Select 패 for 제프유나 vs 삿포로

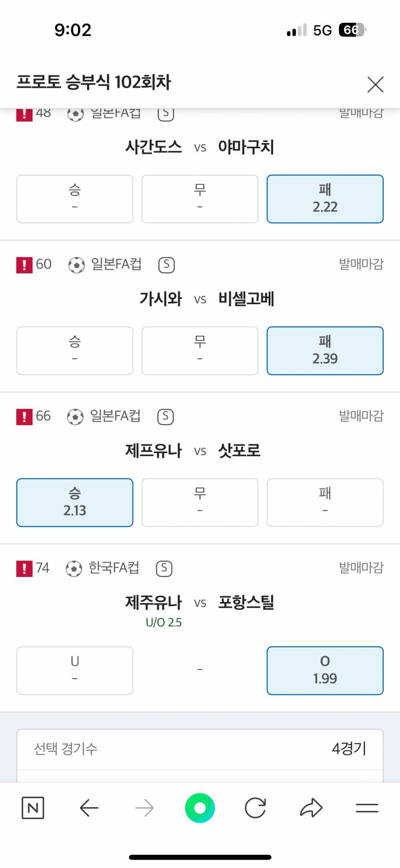[325, 502]
